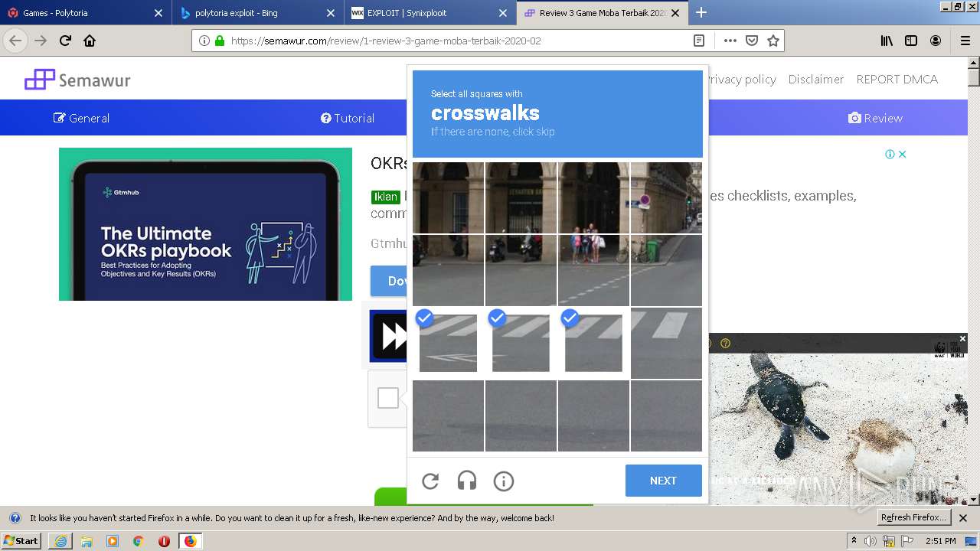This screenshot has height=551, width=980.
Task: Open page actions three-dot menu
Action: 730,41
